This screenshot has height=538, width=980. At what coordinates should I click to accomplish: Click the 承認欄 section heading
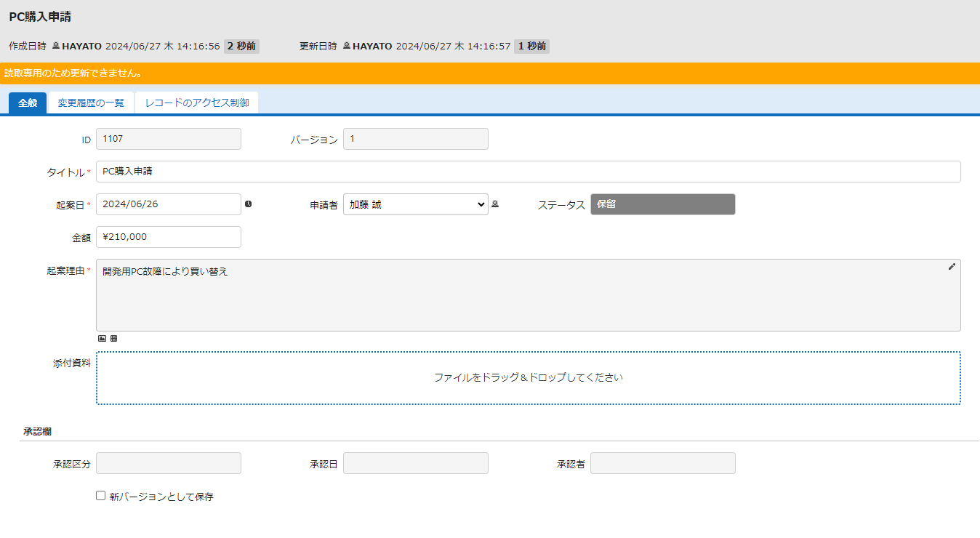(37, 431)
